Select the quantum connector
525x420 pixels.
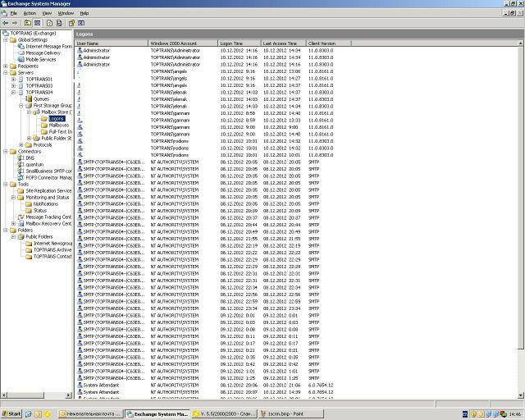click(x=34, y=164)
